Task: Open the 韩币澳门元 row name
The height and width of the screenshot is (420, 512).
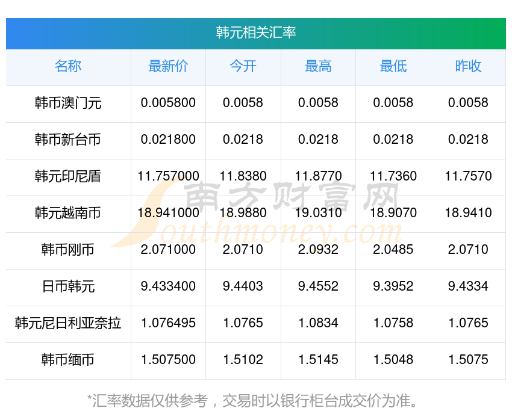Action: coord(68,103)
